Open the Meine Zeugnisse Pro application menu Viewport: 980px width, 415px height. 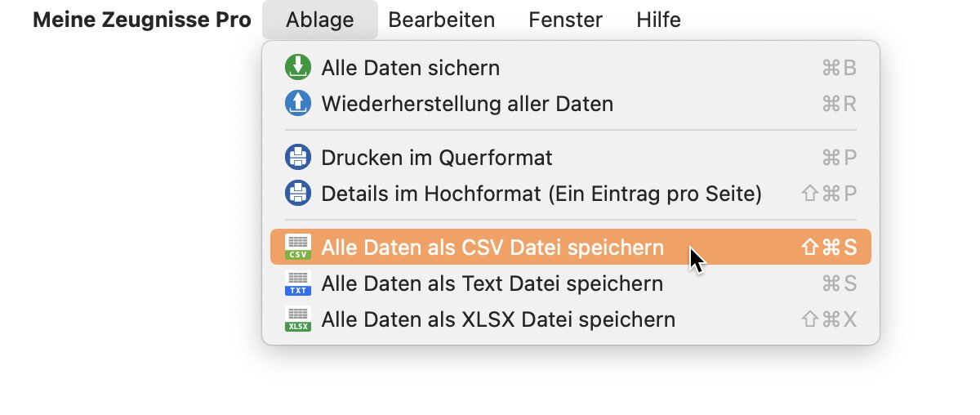coord(142,20)
